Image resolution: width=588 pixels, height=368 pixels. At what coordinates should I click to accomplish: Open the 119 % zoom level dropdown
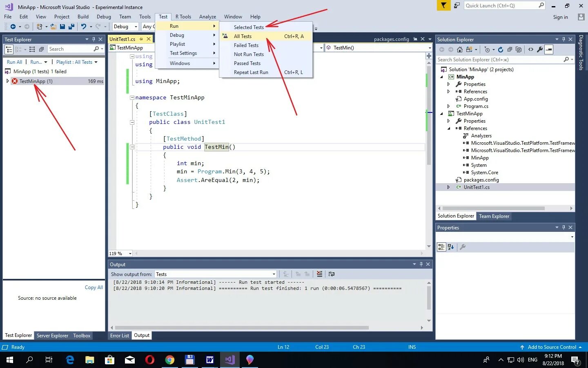tap(120, 254)
